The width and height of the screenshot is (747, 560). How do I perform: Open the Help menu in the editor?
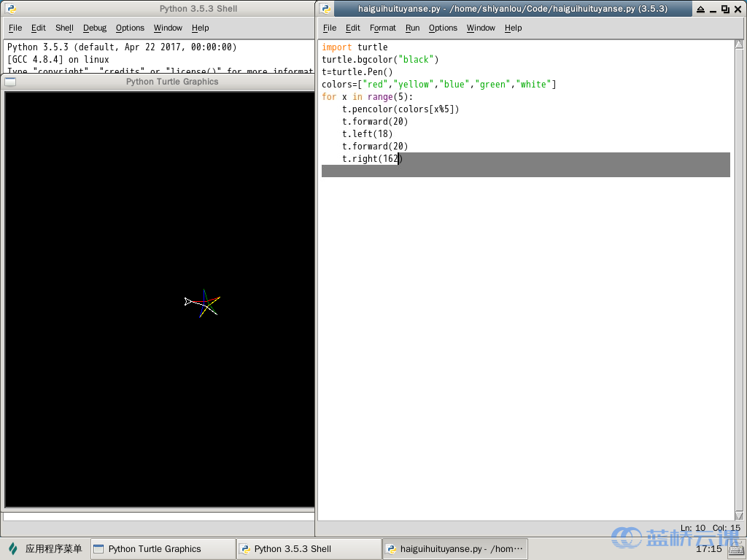(x=513, y=28)
